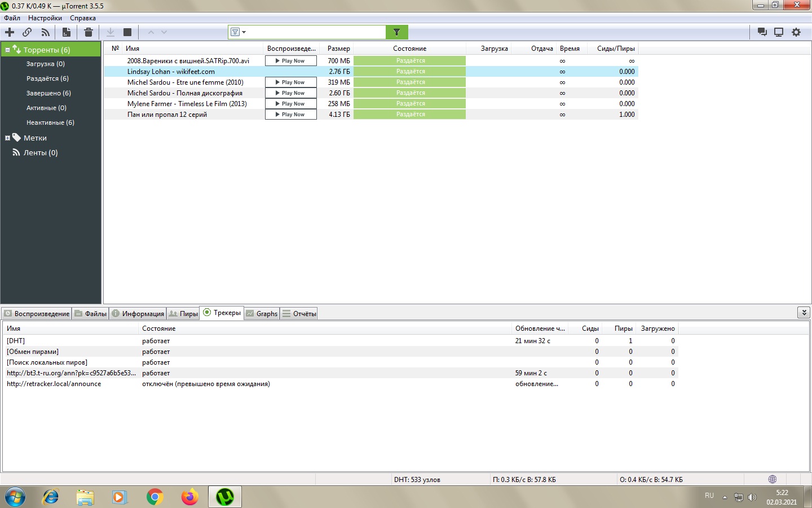The width and height of the screenshot is (812, 508).
Task: Click the µTorrent taskbar button
Action: coord(225,497)
